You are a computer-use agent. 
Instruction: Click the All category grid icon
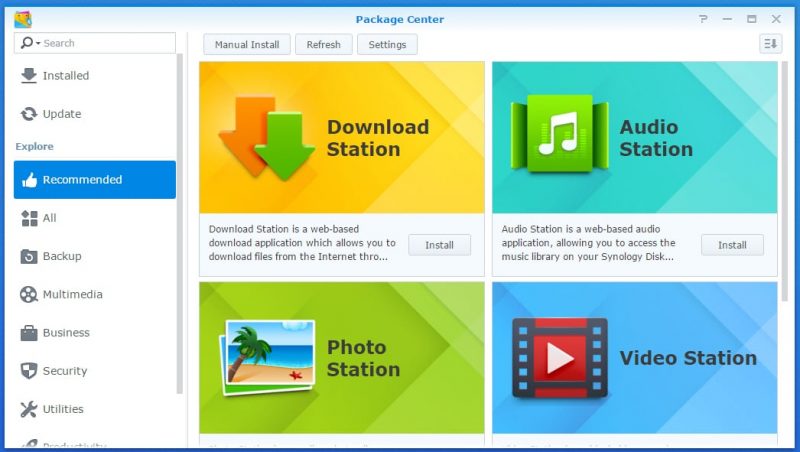pyautogui.click(x=29, y=218)
